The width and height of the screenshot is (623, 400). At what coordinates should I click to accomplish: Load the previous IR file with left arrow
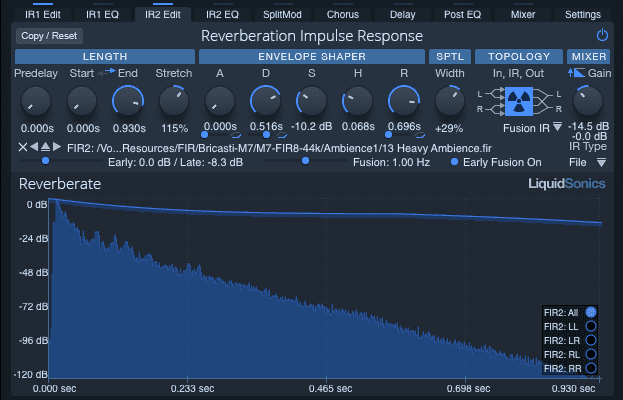[x=34, y=147]
